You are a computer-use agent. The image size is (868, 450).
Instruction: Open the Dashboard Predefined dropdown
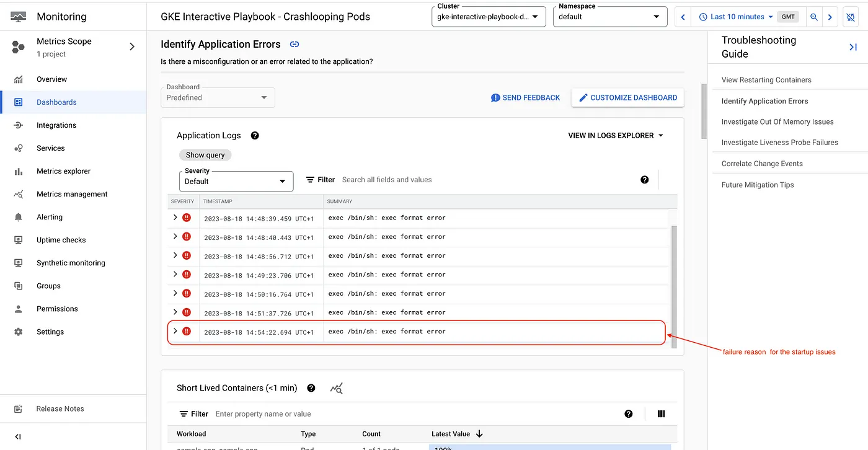218,97
